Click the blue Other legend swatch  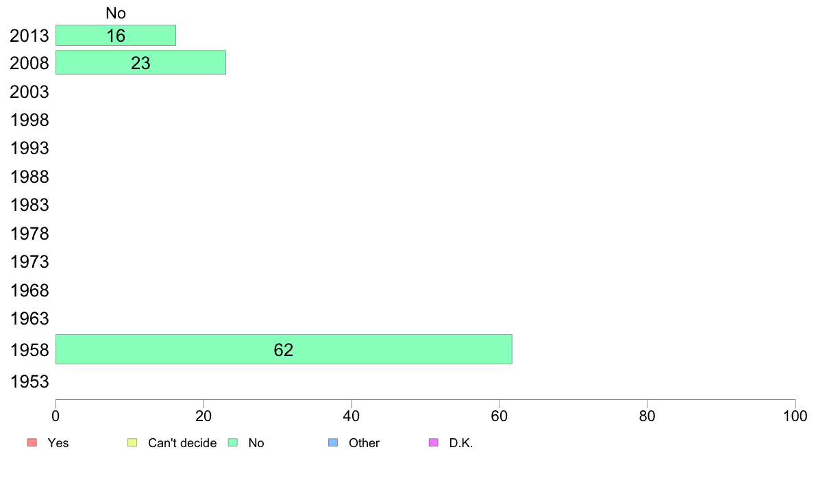(x=333, y=442)
